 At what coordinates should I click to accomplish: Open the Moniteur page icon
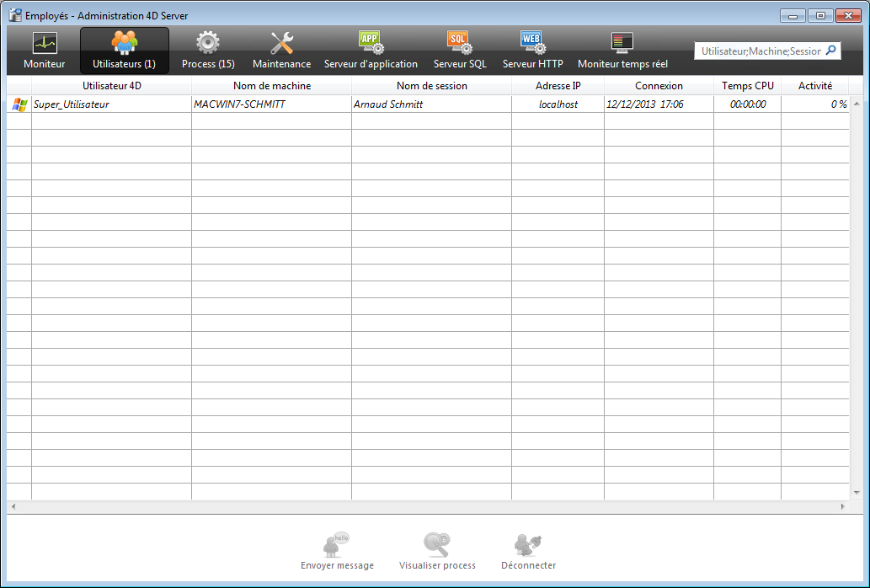44,44
